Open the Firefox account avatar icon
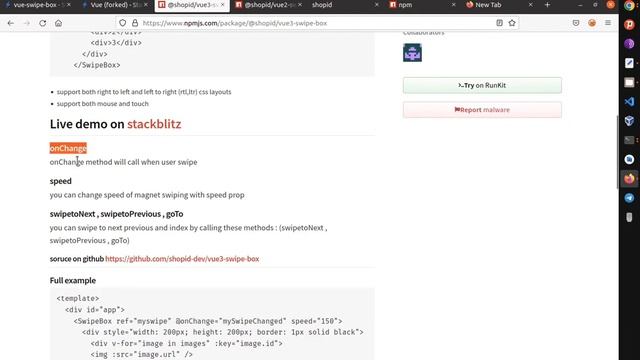Viewport: 640px width, 360px height. (x=592, y=23)
